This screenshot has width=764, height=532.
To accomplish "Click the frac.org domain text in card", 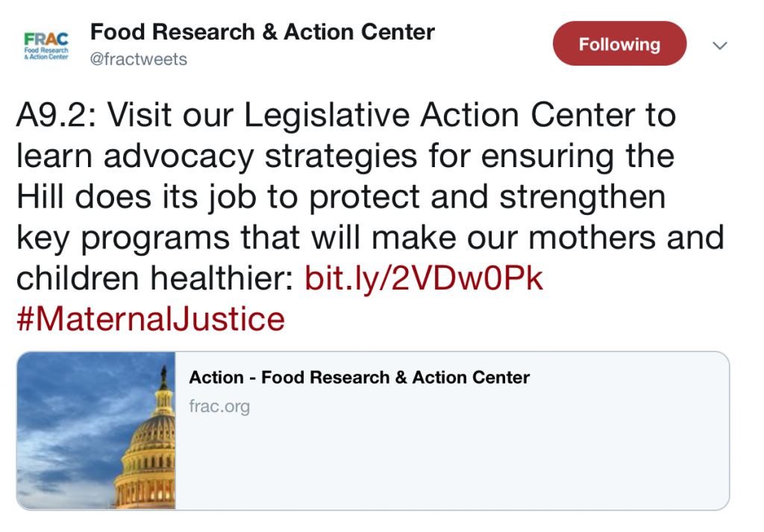I will coord(219,407).
